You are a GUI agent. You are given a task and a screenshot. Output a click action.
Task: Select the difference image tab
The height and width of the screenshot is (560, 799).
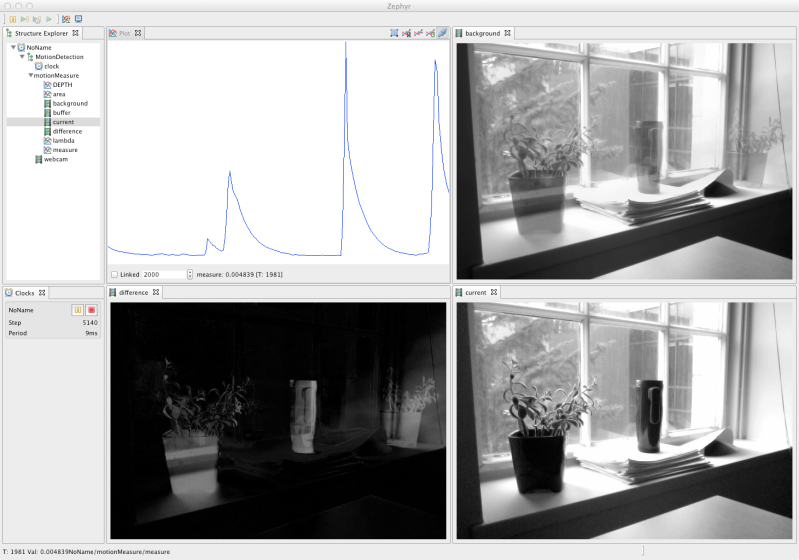click(x=134, y=292)
